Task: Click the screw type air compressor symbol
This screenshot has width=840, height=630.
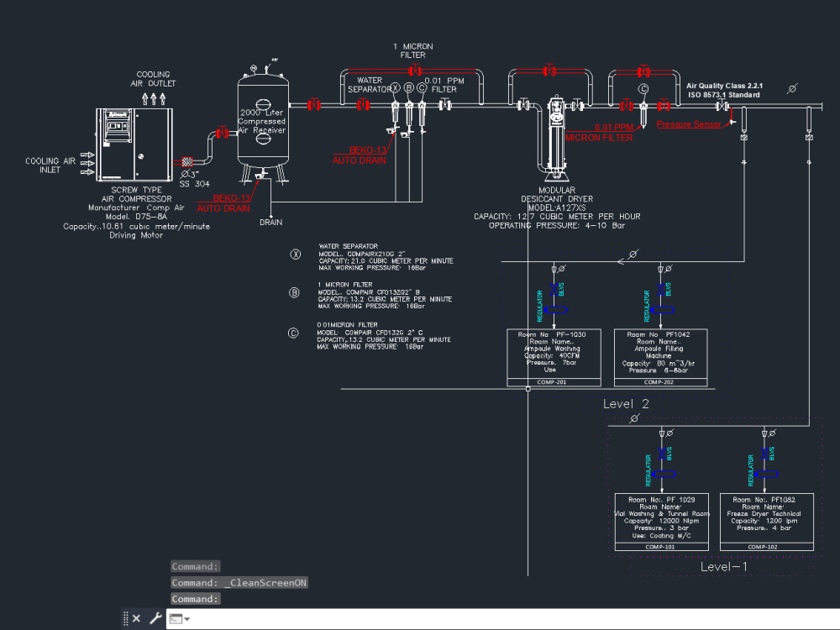Action: (134, 143)
